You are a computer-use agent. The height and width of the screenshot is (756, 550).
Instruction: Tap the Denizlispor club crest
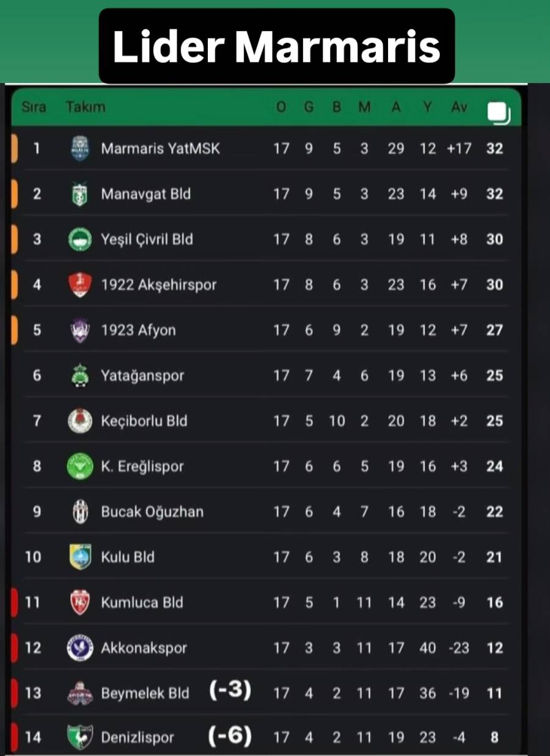point(80,737)
